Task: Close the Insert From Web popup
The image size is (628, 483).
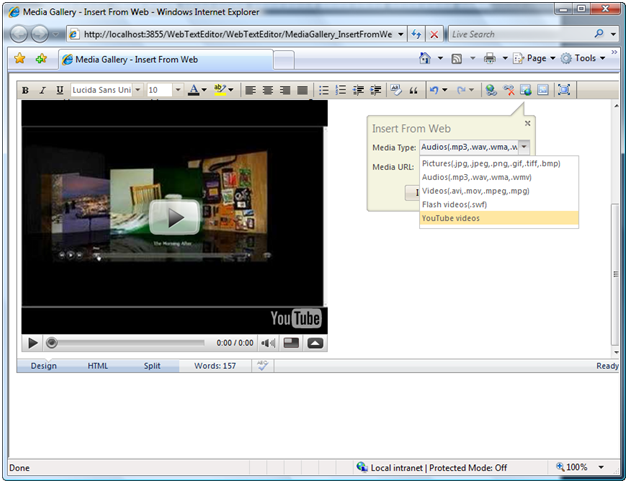Action: tap(528, 124)
